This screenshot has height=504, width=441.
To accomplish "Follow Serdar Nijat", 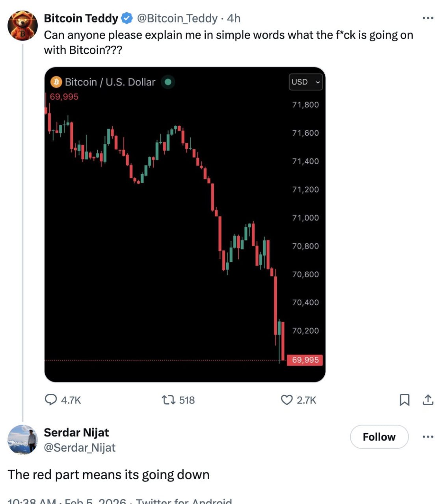I will pyautogui.click(x=379, y=437).
